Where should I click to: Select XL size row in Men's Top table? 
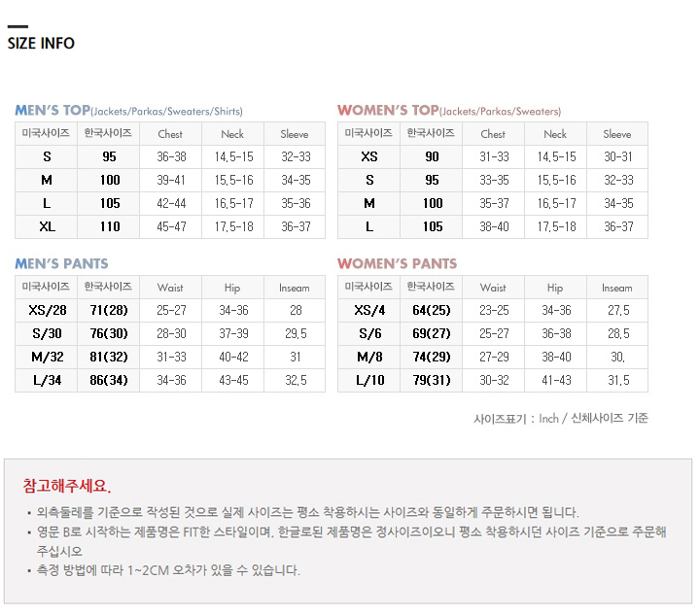[47, 226]
